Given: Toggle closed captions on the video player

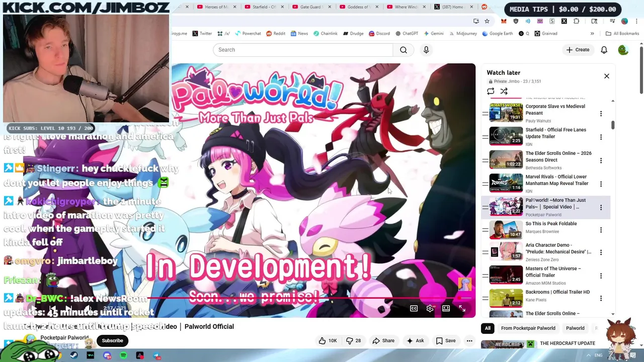Looking at the screenshot, I should 414,308.
